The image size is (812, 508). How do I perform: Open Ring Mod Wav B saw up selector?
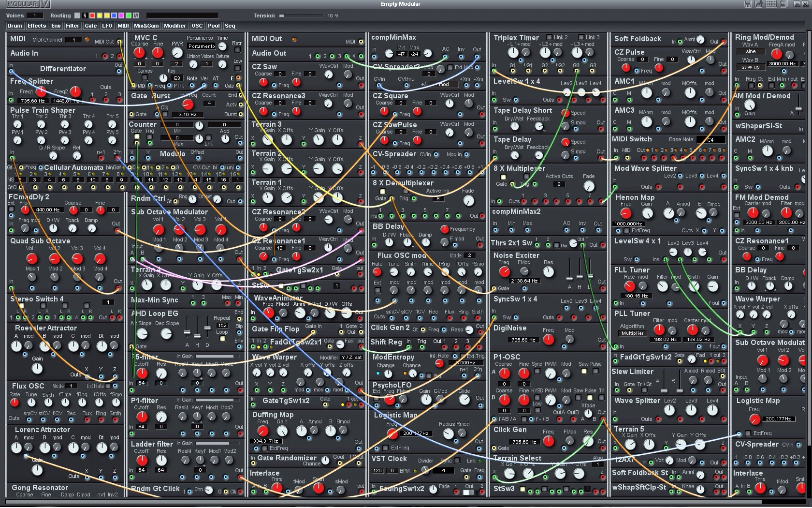click(750, 67)
